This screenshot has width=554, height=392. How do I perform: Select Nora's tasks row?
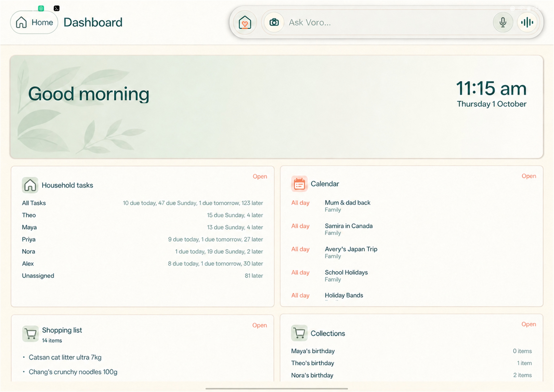tap(142, 252)
